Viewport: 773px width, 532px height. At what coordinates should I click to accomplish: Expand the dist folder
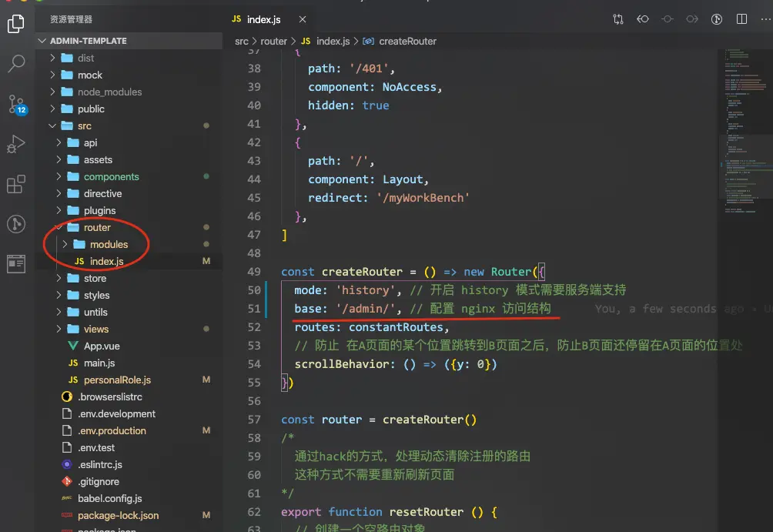tap(53, 58)
